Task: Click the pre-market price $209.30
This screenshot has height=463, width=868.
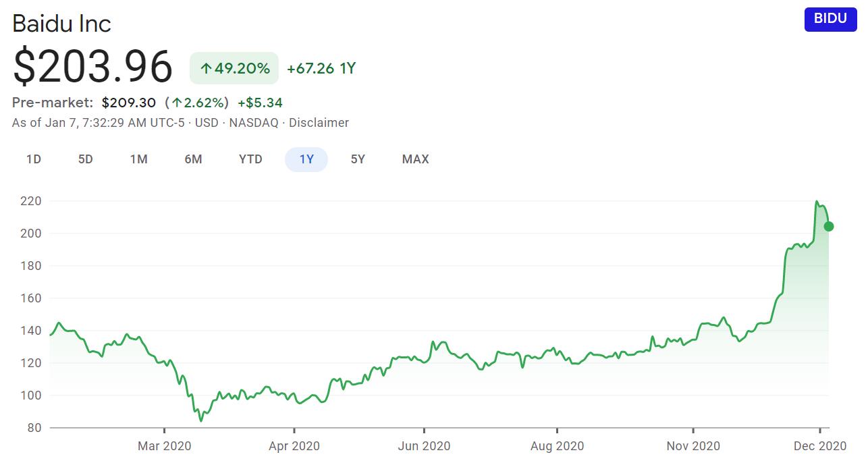Action: (129, 103)
